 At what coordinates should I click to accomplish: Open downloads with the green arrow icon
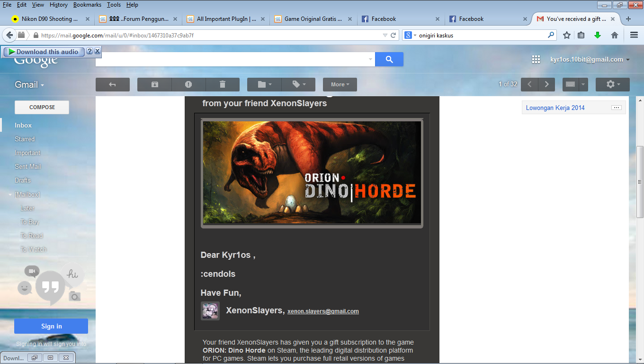point(598,35)
